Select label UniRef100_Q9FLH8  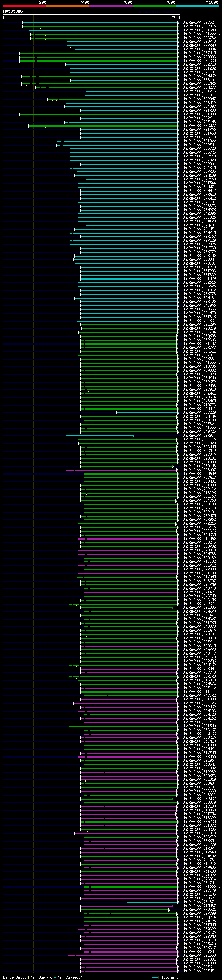click(x=199, y=122)
